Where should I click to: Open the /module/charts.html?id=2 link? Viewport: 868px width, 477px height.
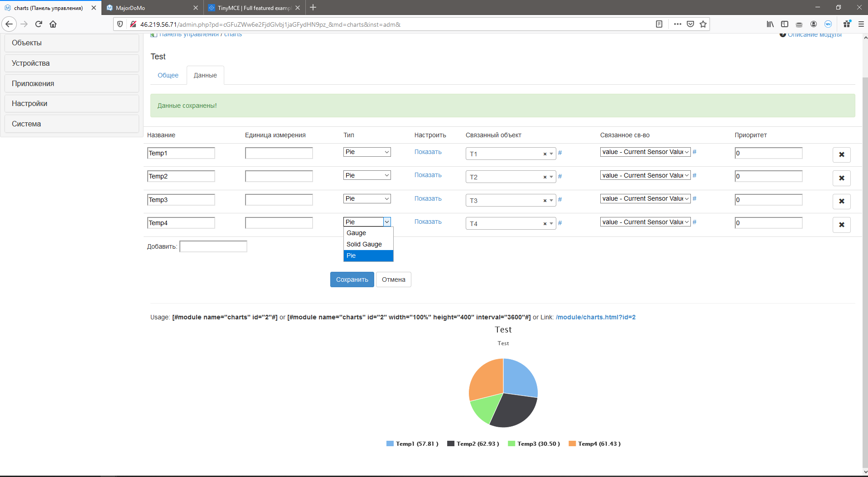[x=595, y=317]
